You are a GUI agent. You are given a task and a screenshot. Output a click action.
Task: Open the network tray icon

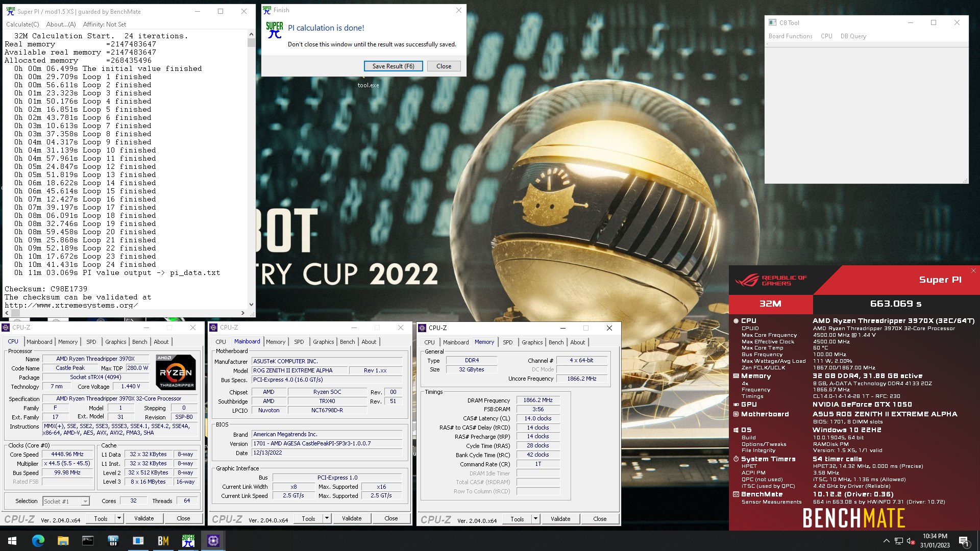pos(899,541)
